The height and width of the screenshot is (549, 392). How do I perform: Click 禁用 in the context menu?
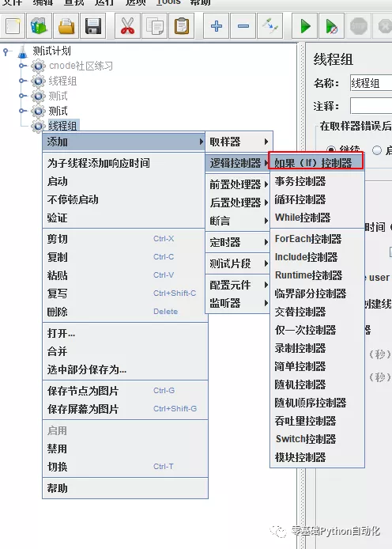pos(125,449)
